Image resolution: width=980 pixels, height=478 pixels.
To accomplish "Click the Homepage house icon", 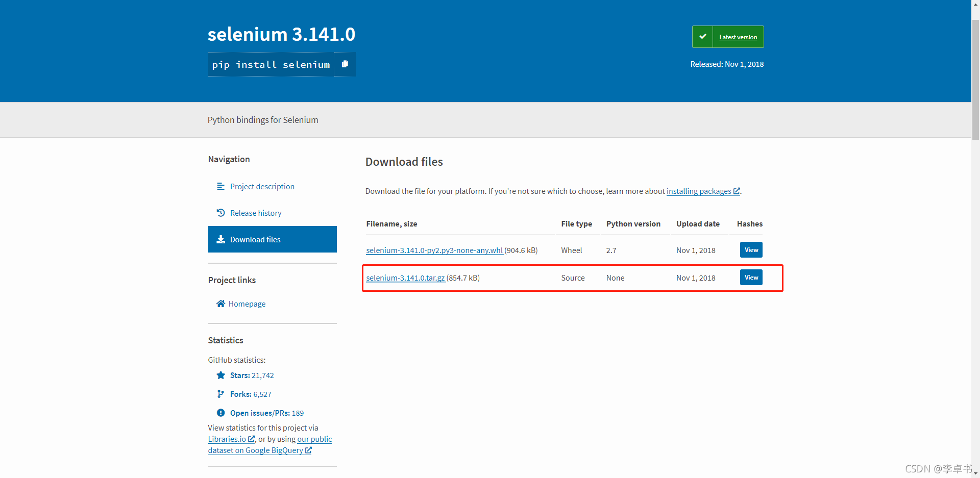I will [220, 304].
